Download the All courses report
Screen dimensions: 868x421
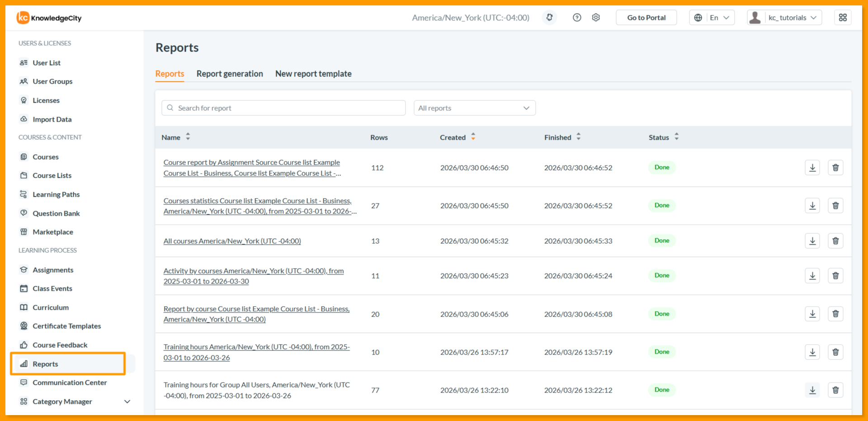click(812, 241)
